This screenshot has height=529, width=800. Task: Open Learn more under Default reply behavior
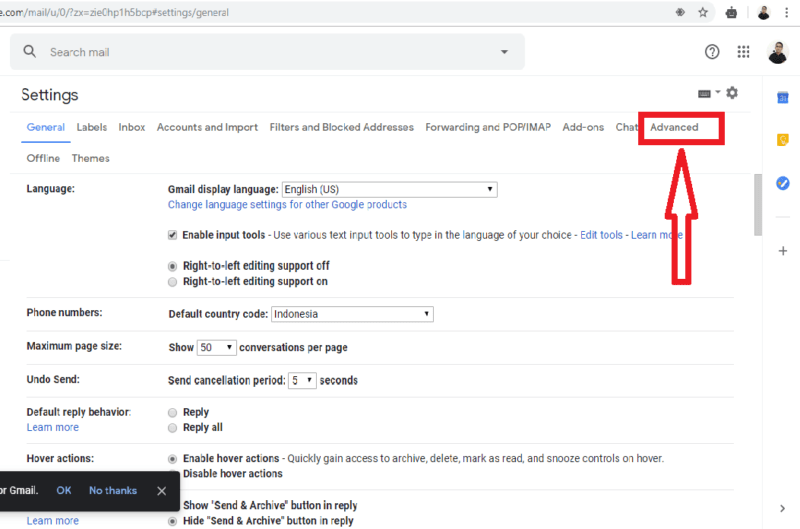tap(53, 427)
